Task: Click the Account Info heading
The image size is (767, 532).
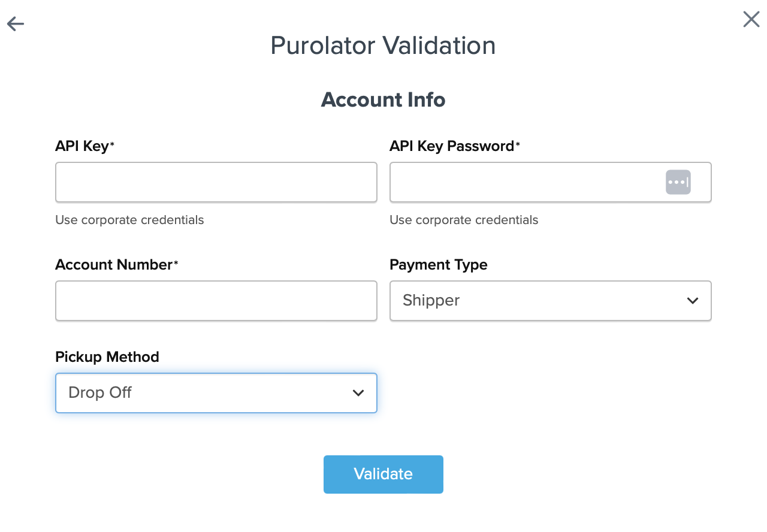Action: coord(383,99)
